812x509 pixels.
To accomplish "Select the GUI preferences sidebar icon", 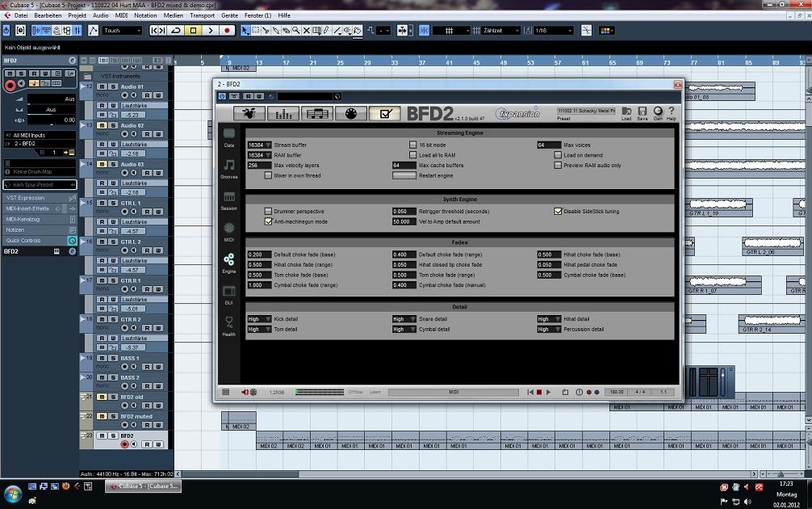I will pyautogui.click(x=229, y=292).
